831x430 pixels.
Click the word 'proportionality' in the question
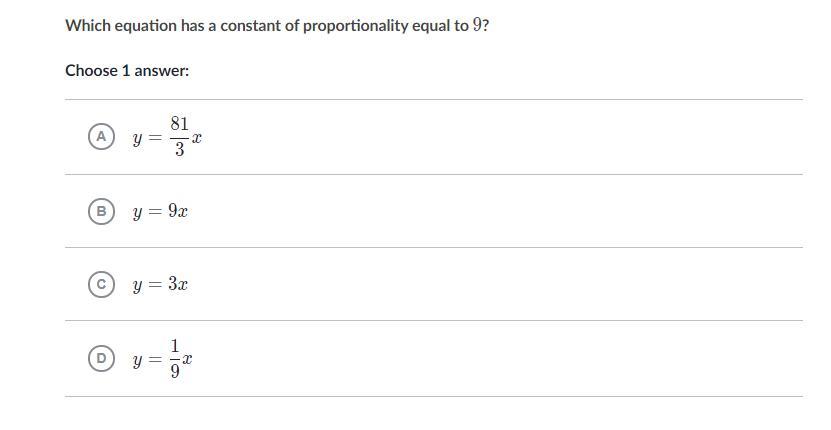click(x=359, y=26)
